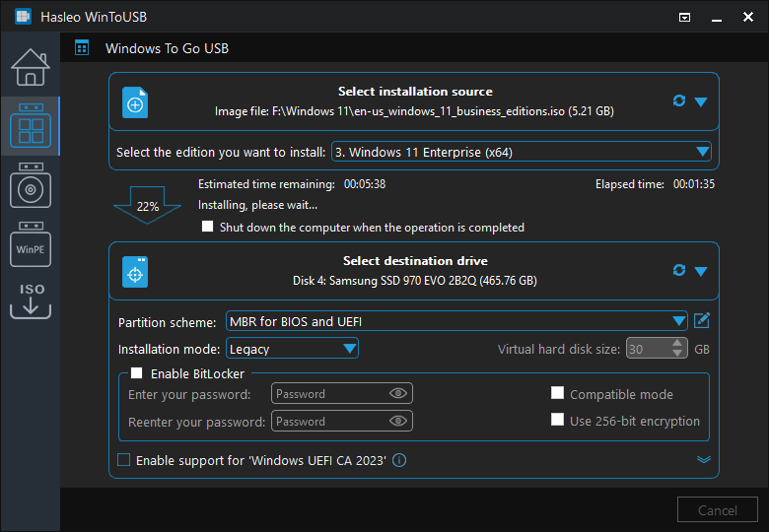Open the info icon for Windows UEFI CA 2023
The image size is (769, 532).
click(399, 460)
